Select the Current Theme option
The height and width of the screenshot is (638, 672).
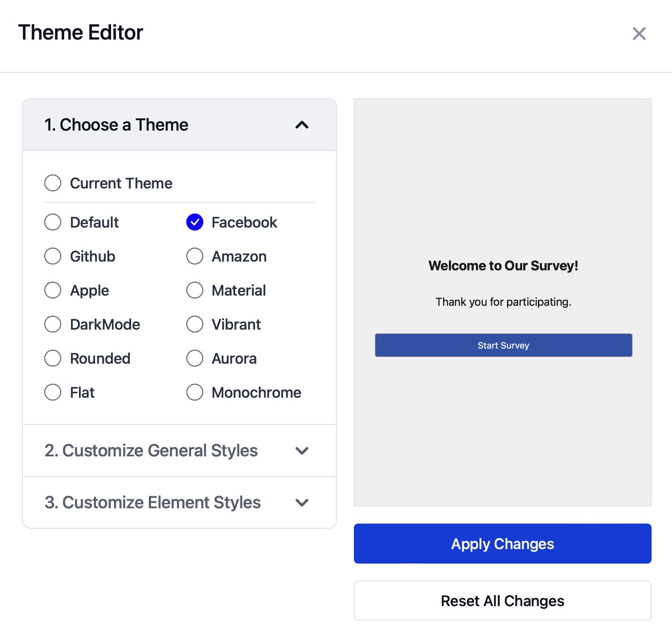point(52,183)
